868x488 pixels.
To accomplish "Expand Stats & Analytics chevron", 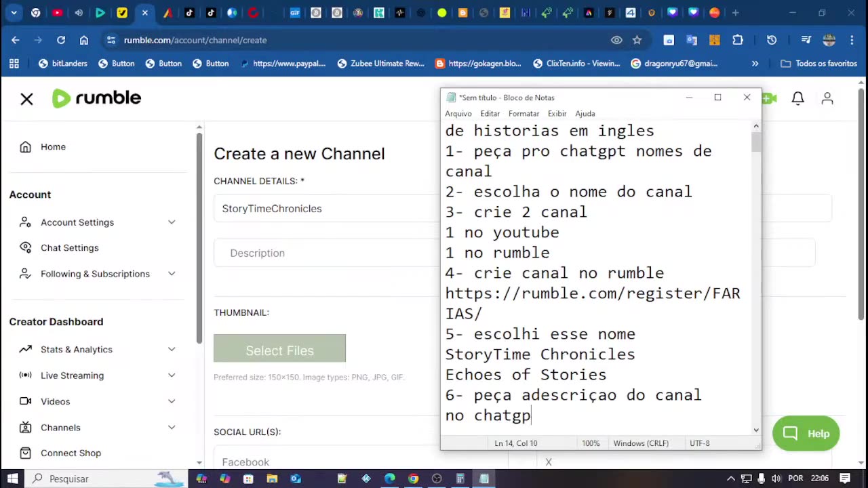I will 172,350.
